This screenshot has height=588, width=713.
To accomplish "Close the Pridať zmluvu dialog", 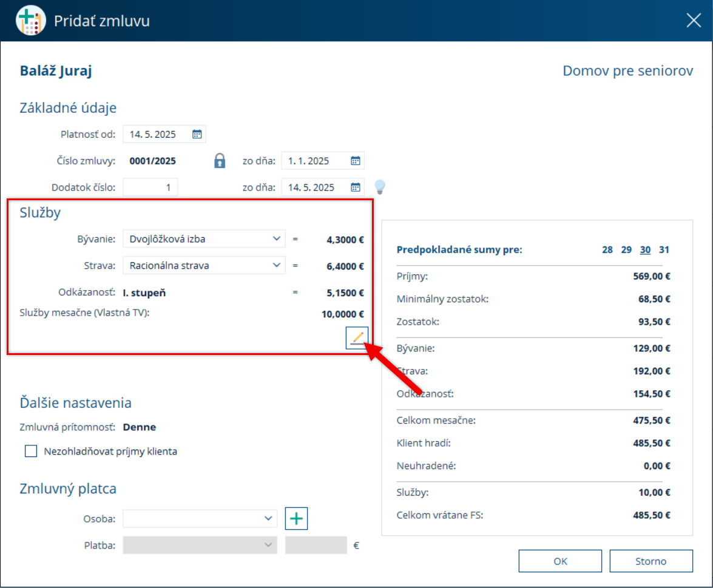I will 694,21.
